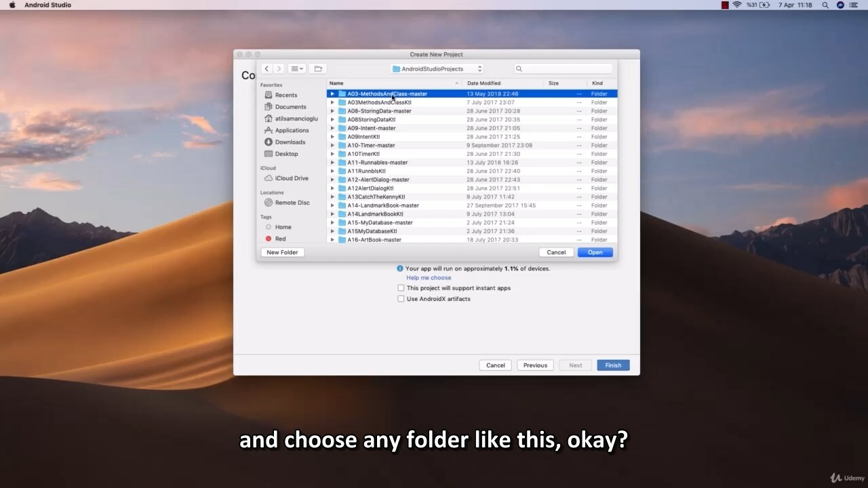Select the A14LandmarkBookKtl folder
868x488 pixels.
[472, 214]
